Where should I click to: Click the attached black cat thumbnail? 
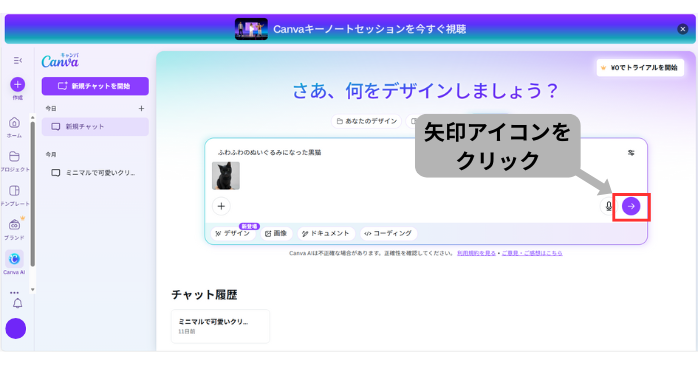click(x=226, y=176)
